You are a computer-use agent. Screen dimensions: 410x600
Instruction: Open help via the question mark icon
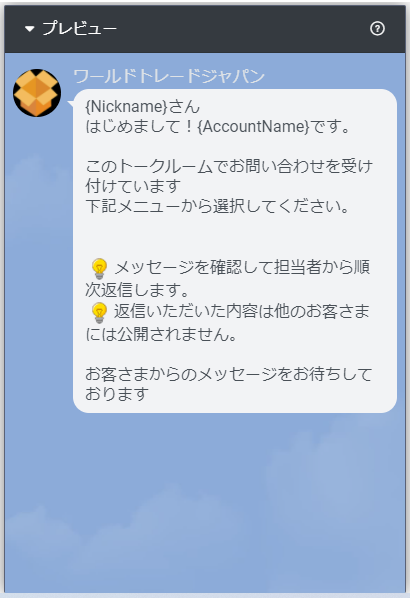pos(377,29)
